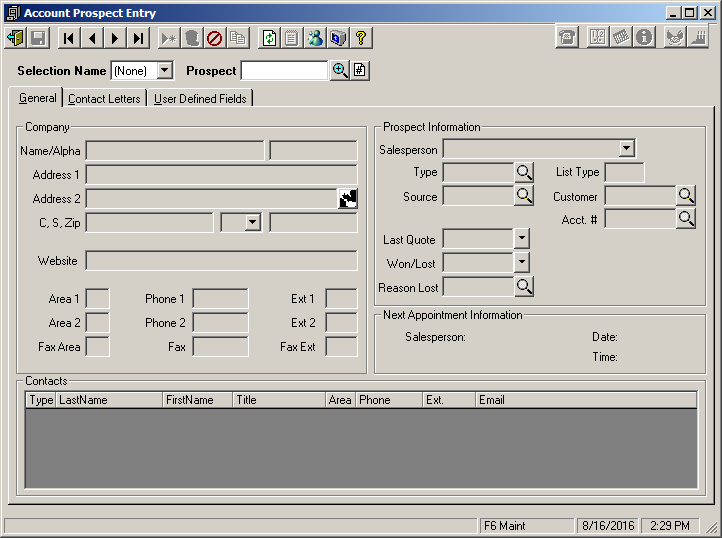
Task: Switch to the Contact Letters tab
Action: point(104,99)
